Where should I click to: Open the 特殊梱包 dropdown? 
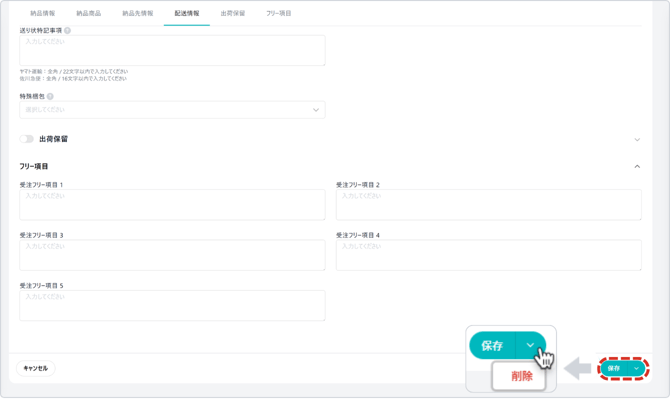click(172, 110)
